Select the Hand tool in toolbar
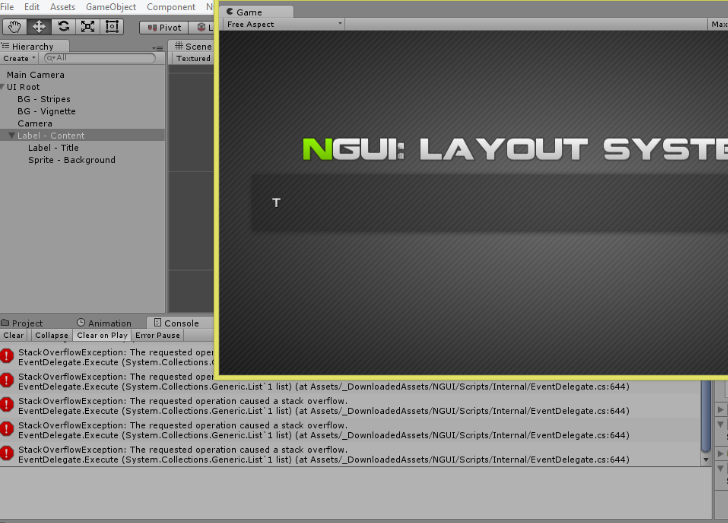 point(14,27)
